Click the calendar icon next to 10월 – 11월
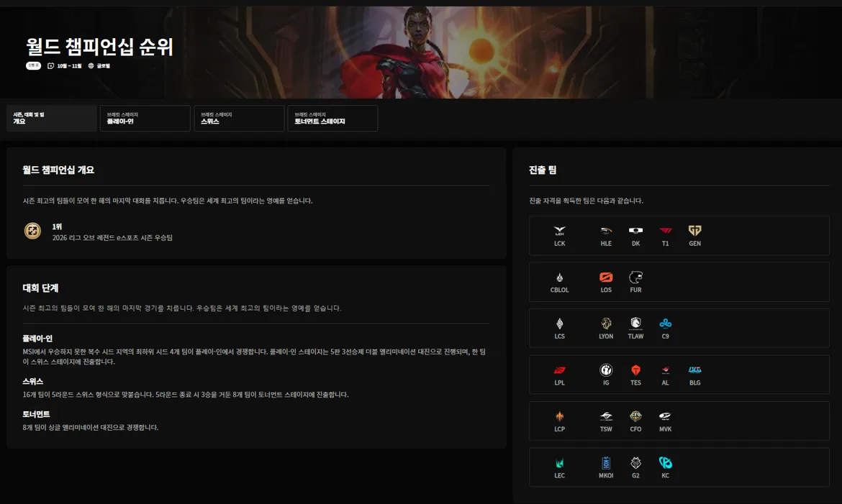The image size is (842, 504). pos(50,66)
